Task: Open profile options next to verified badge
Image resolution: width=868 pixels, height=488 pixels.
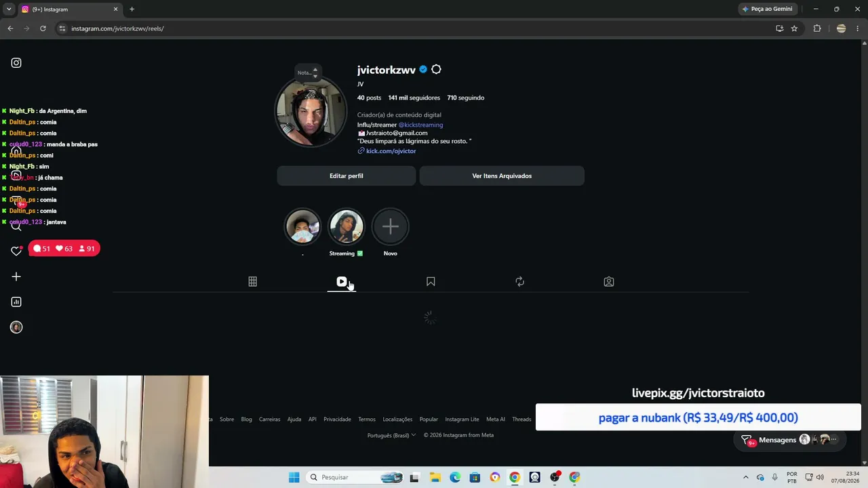Action: coord(436,70)
